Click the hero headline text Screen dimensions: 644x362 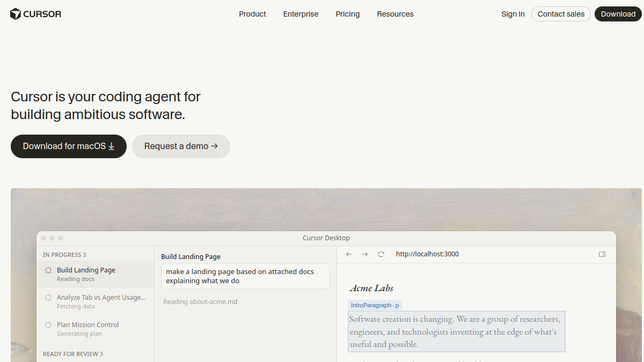coord(106,106)
